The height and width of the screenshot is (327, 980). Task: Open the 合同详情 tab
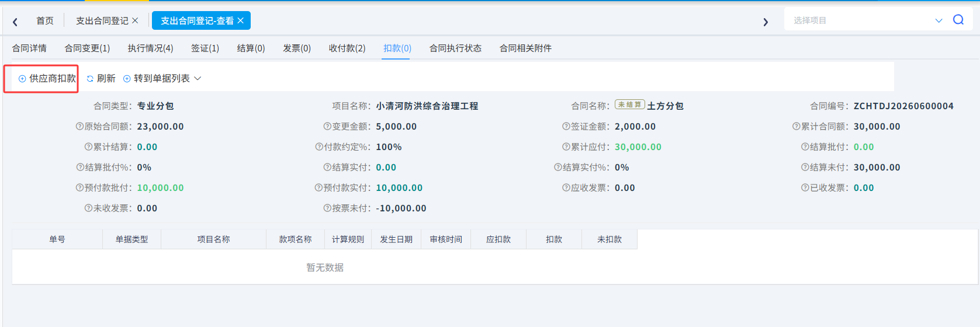[x=29, y=48]
